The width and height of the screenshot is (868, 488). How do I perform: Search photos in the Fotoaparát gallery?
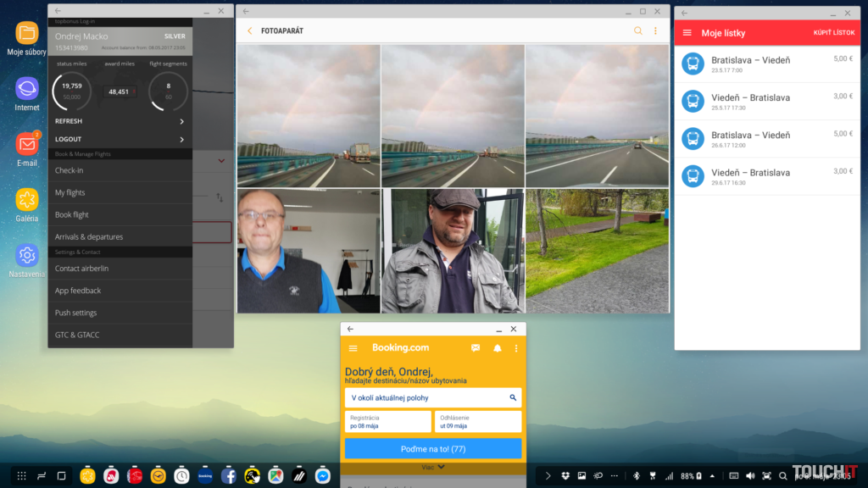[x=638, y=31]
